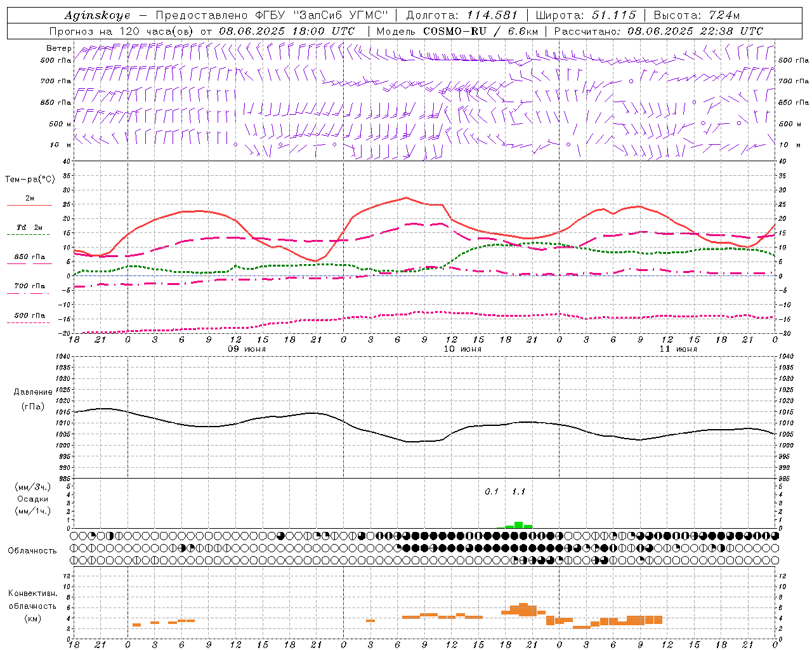Viewport: 812px width, 650px height.
Task: Click the (мм/3ч.) precipitation unit label
Action: coord(32,487)
